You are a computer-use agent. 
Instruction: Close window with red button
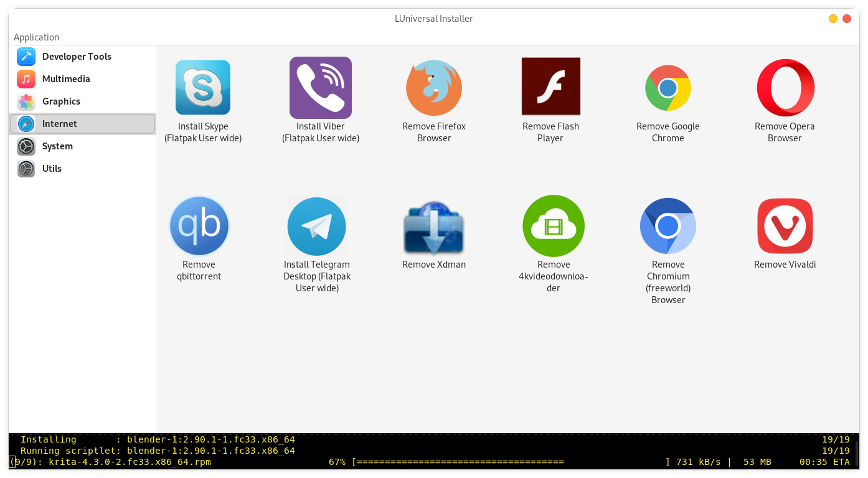click(847, 19)
